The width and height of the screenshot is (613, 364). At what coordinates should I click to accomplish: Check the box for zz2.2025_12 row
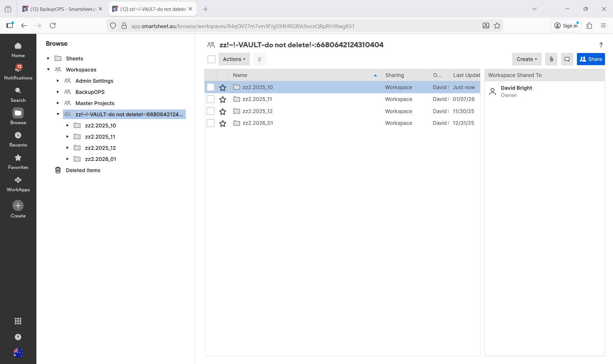tap(210, 111)
